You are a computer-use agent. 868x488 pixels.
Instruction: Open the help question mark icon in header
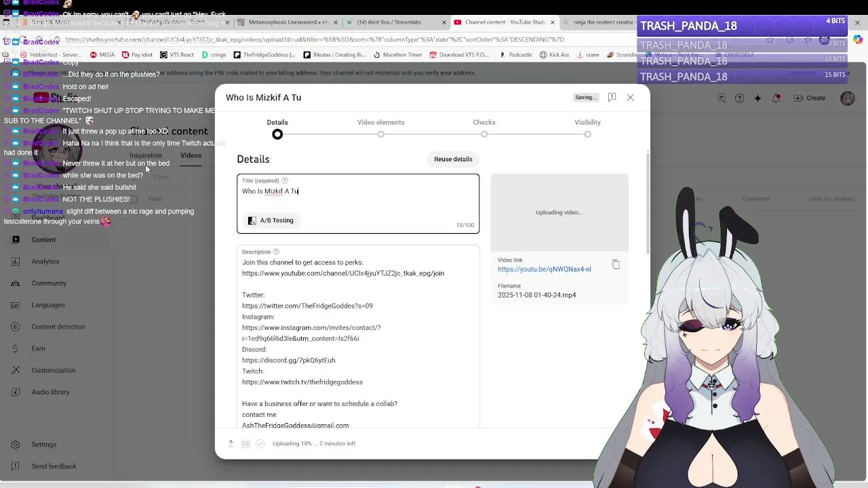[x=740, y=98]
